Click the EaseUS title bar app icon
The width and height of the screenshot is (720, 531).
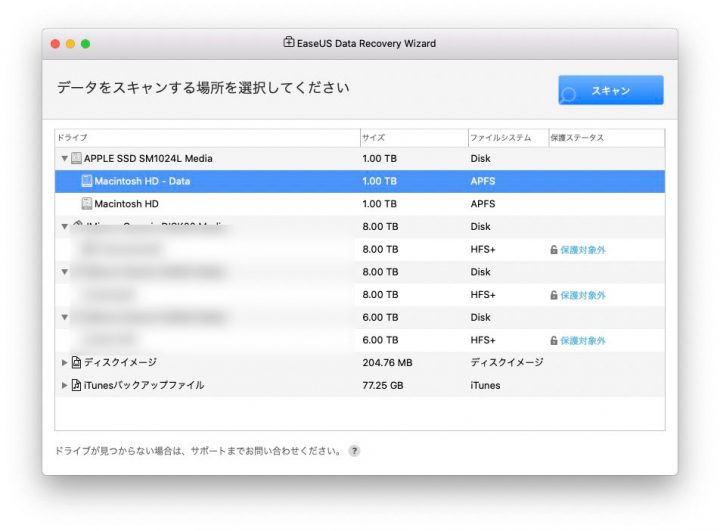pyautogui.click(x=288, y=42)
